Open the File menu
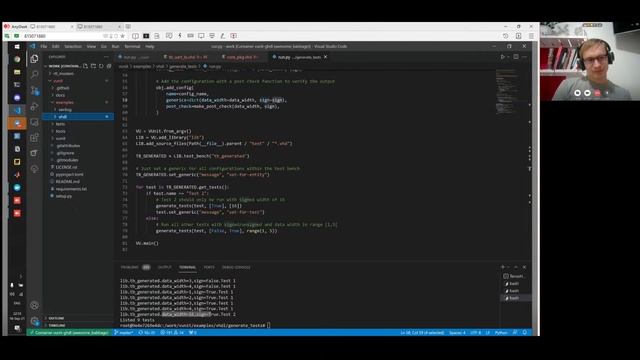 point(44,47)
